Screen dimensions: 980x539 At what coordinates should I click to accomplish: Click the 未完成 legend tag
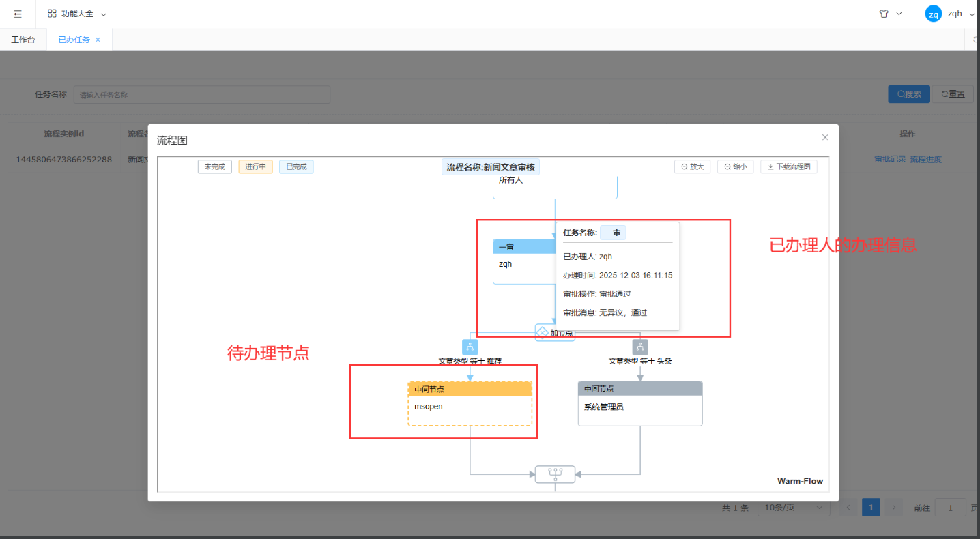click(215, 166)
